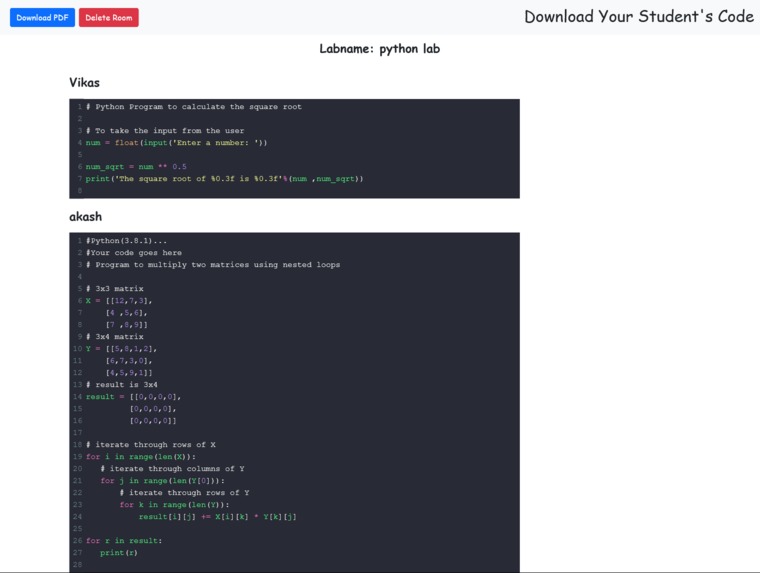Image resolution: width=760 pixels, height=573 pixels.
Task: Click the line 'result = [[0,0,0,0],'
Action: pos(133,397)
